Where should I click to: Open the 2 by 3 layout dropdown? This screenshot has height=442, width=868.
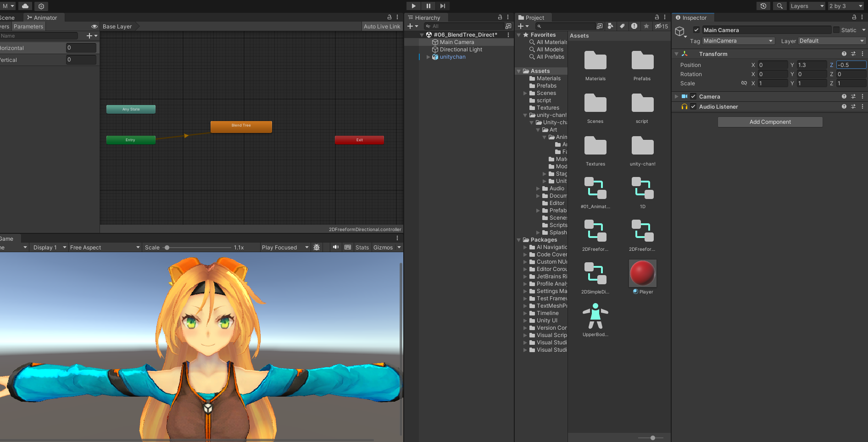pos(846,6)
